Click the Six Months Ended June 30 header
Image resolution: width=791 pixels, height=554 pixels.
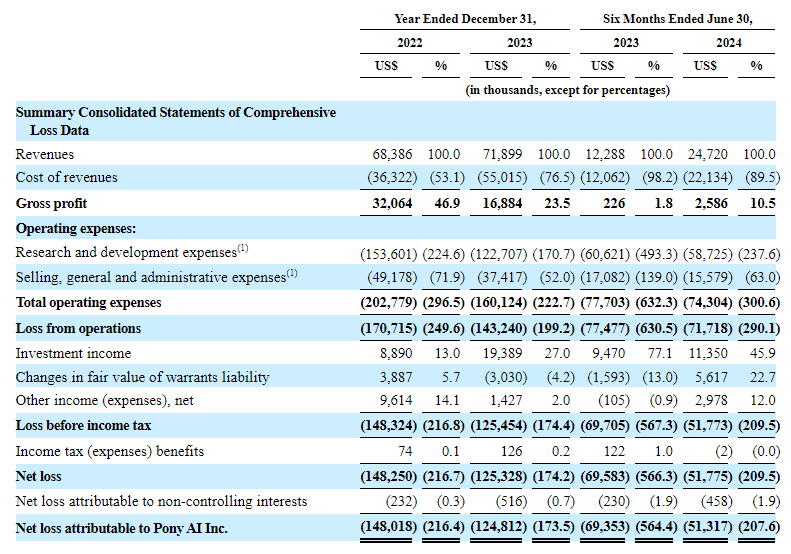[677, 18]
